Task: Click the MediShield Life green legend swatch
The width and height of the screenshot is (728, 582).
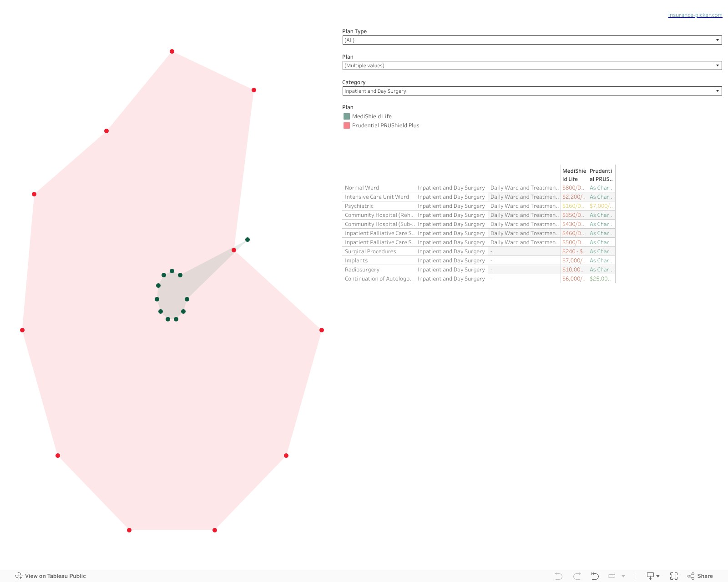Action: 347,116
